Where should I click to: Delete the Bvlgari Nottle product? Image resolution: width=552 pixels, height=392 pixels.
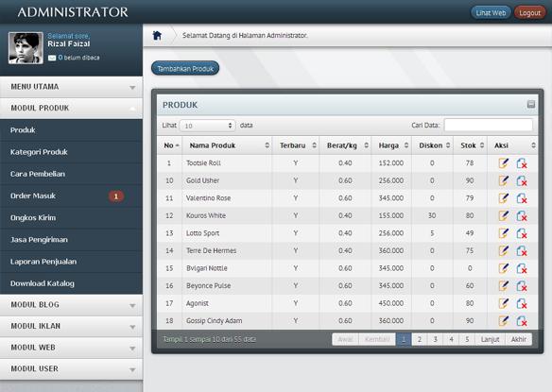[522, 268]
